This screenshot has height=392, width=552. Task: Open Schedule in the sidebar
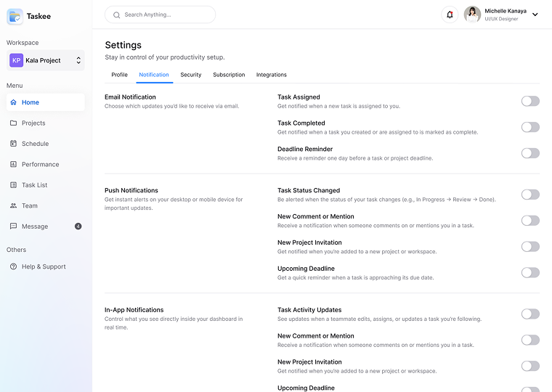[x=46, y=144]
